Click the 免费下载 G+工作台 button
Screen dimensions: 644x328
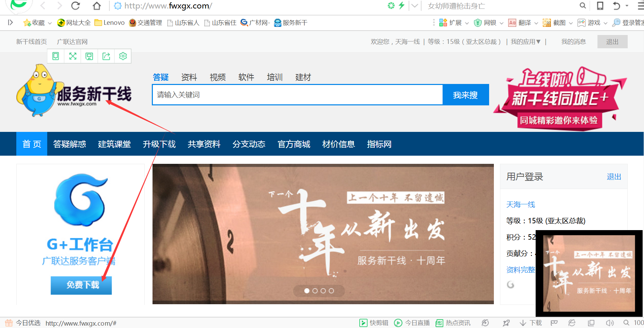pyautogui.click(x=81, y=285)
